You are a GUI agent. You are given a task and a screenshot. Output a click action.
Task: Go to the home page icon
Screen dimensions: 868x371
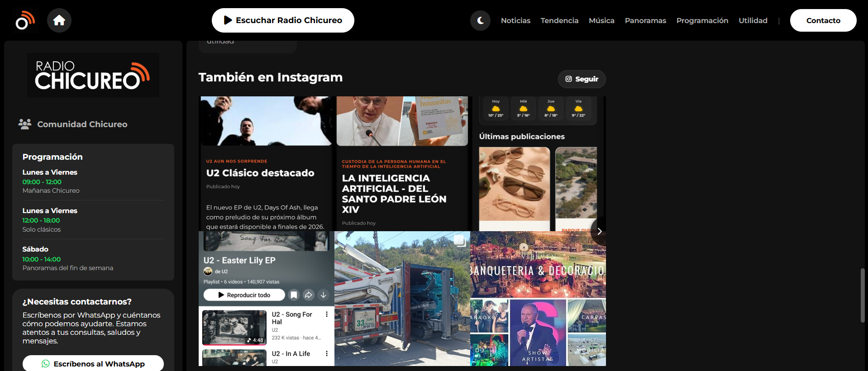pyautogui.click(x=59, y=20)
